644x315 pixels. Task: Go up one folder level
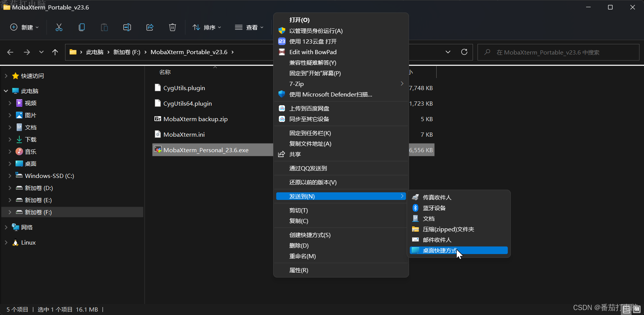(55, 52)
